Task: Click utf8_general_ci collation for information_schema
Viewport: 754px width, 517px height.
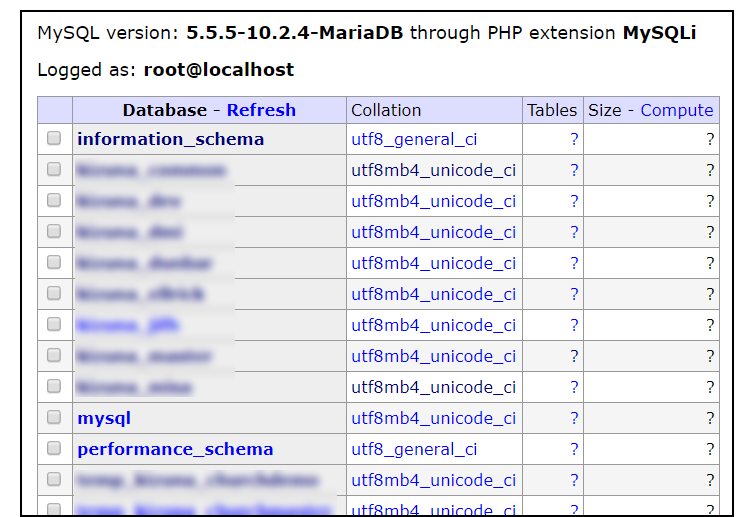Action: (x=414, y=139)
